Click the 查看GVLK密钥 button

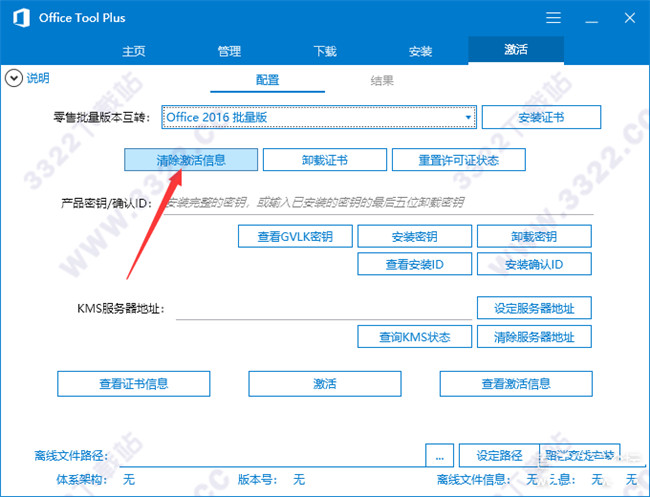(295, 236)
